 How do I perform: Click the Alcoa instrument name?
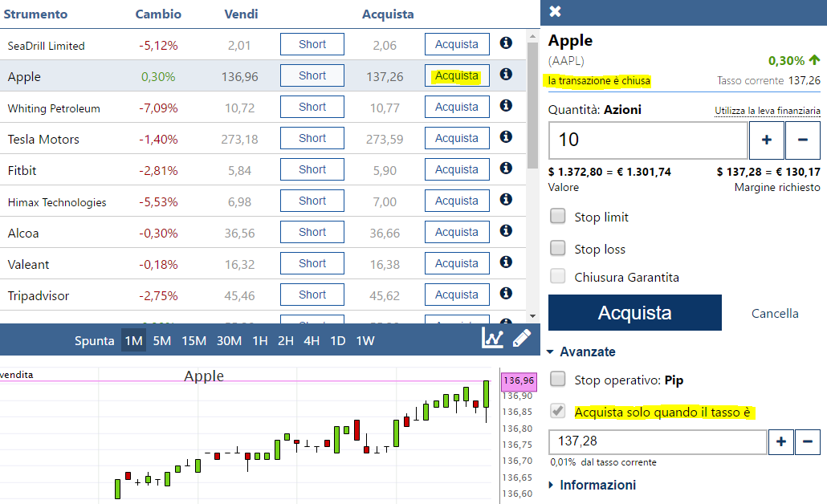[23, 234]
